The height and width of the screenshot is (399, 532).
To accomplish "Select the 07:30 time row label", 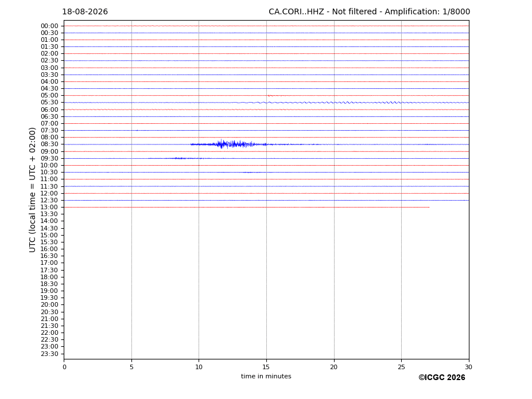I will pyautogui.click(x=49, y=130).
